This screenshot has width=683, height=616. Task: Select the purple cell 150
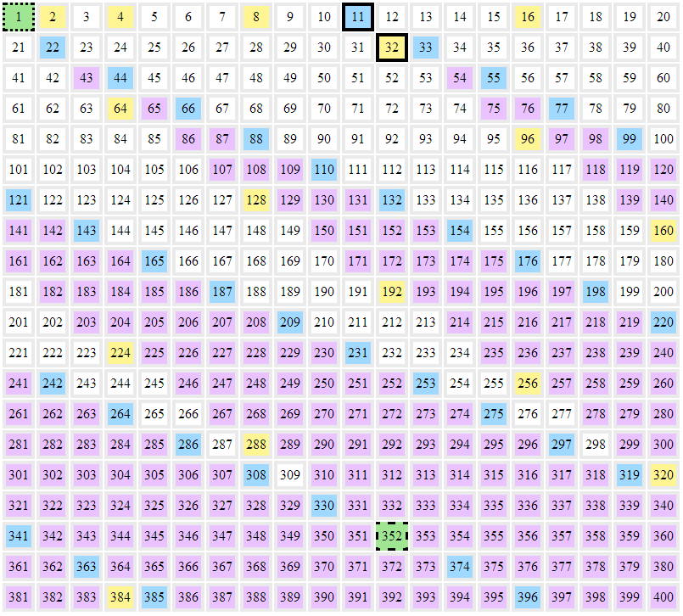[x=324, y=231]
